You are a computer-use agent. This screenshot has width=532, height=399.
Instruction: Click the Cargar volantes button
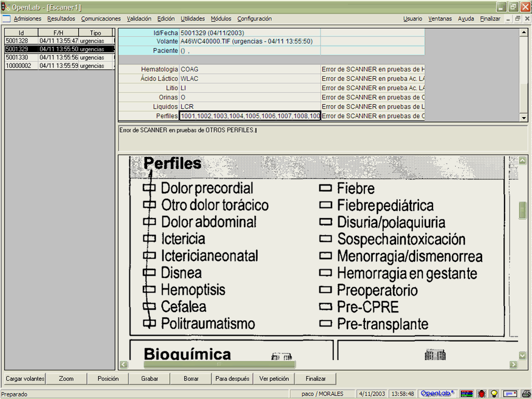[x=25, y=379]
